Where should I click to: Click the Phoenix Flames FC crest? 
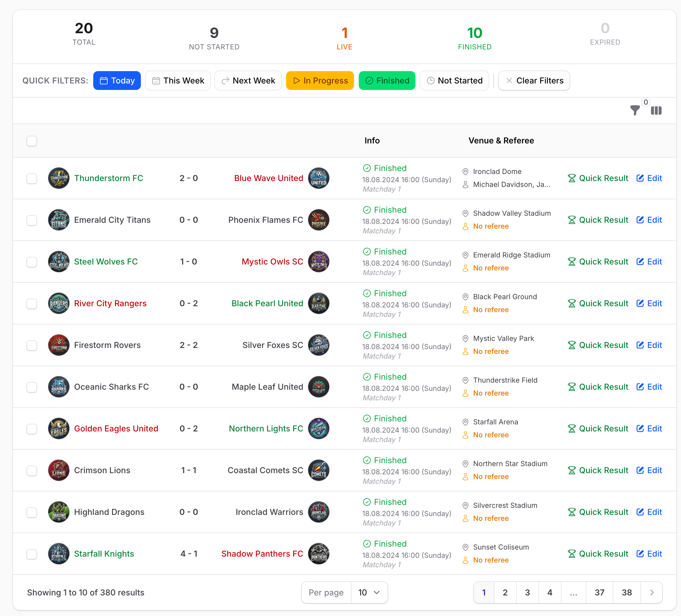click(x=318, y=220)
